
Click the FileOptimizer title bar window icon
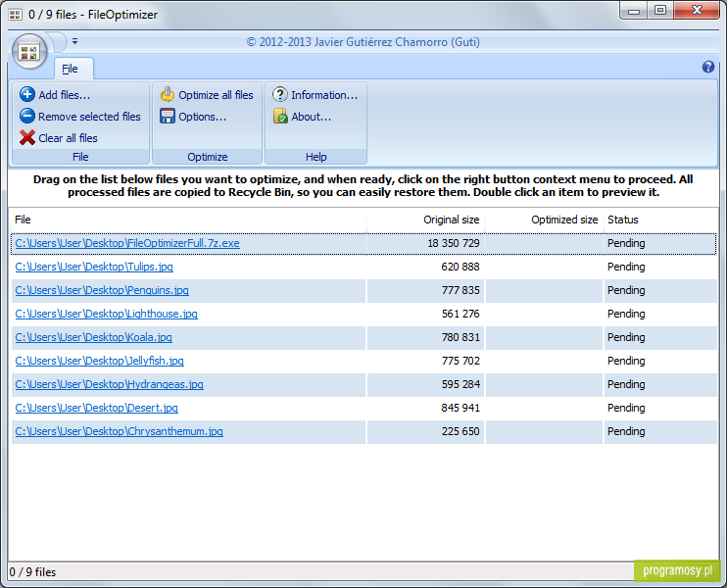16,15
